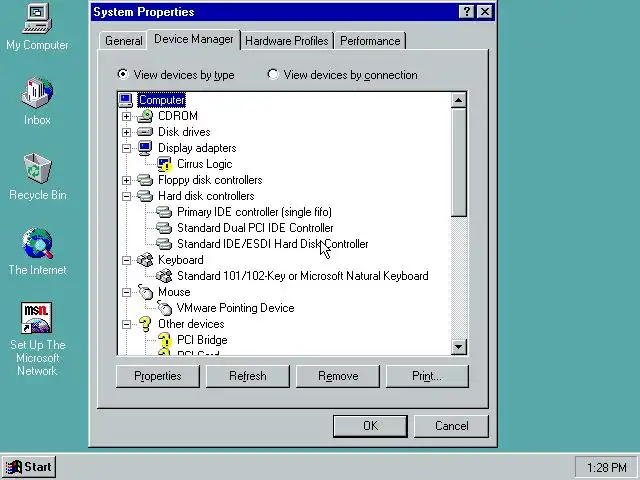Image resolution: width=640 pixels, height=480 pixels.
Task: Select the Standard 101/102-Key or Microsoft Natural Keyboard text
Action: point(302,276)
